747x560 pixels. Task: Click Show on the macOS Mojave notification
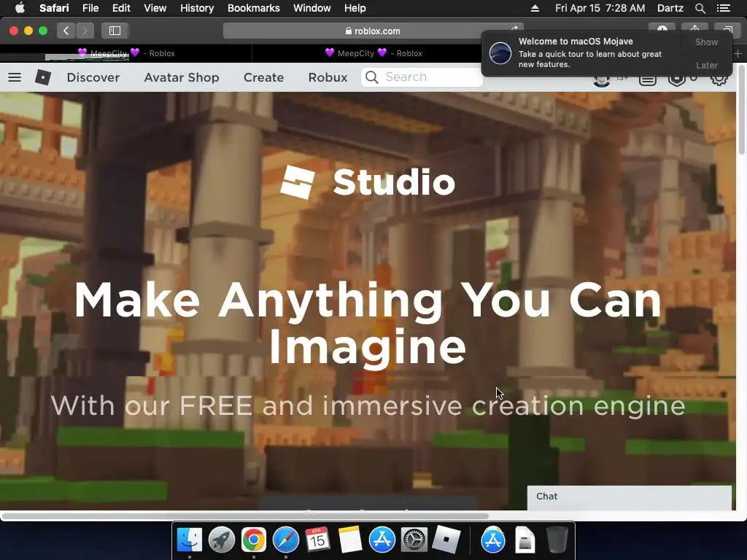coord(706,42)
